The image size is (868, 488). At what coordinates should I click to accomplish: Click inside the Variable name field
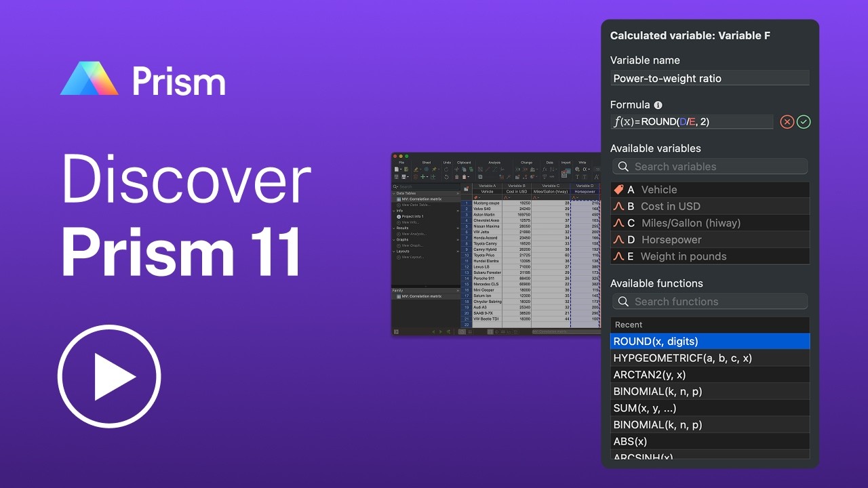pyautogui.click(x=710, y=78)
